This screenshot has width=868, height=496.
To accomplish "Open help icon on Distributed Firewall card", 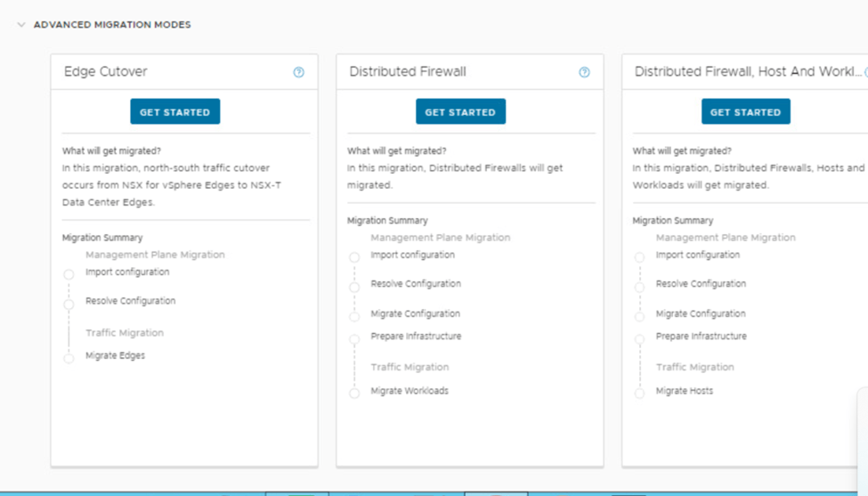I will click(x=584, y=72).
